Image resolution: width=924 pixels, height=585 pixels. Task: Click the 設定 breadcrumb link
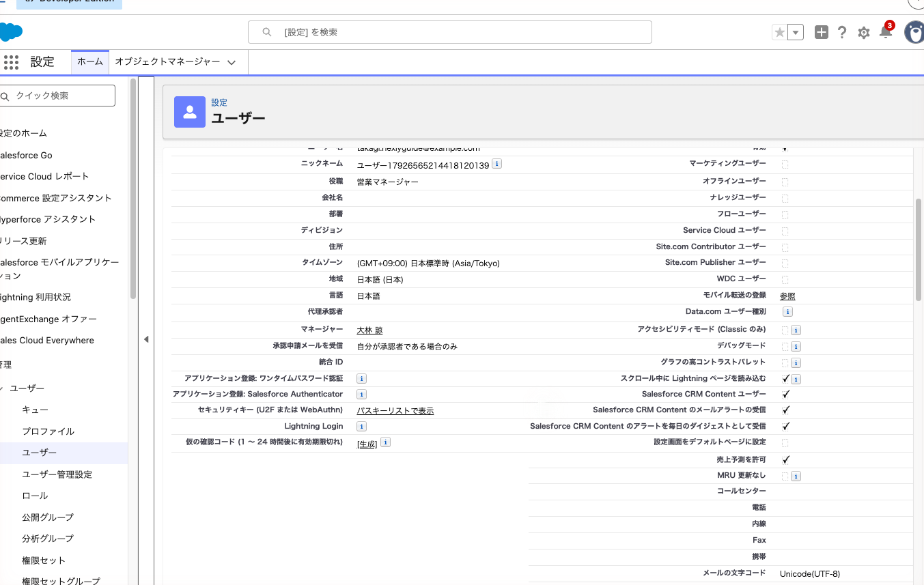[219, 102]
